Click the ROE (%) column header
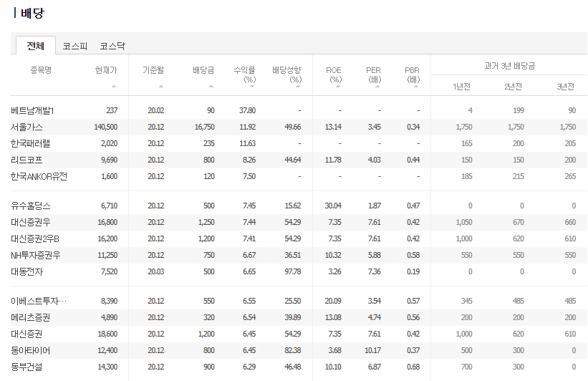Image resolution: width=588 pixels, height=381 pixels. tap(334, 74)
